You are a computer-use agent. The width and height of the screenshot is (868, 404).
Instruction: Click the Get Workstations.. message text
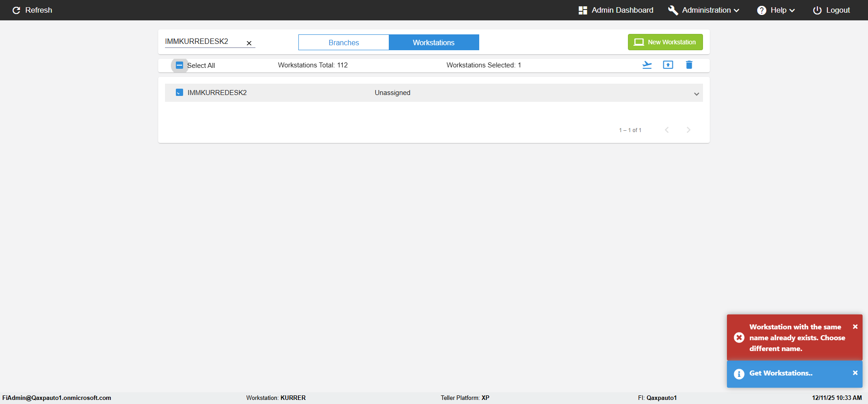781,373
